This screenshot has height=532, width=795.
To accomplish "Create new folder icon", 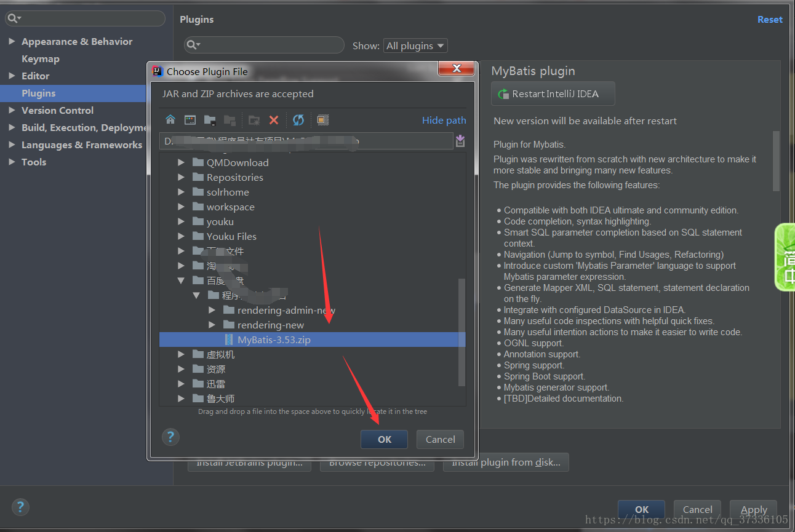I will tap(254, 120).
